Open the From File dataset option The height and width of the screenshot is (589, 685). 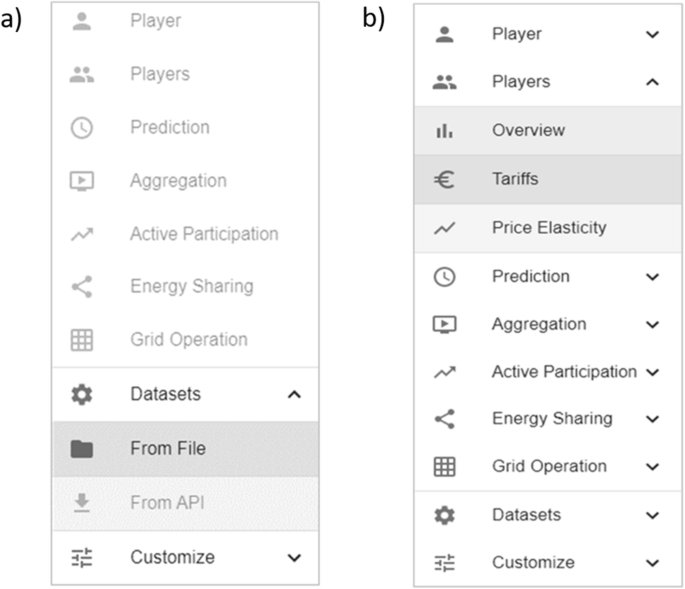(x=167, y=449)
